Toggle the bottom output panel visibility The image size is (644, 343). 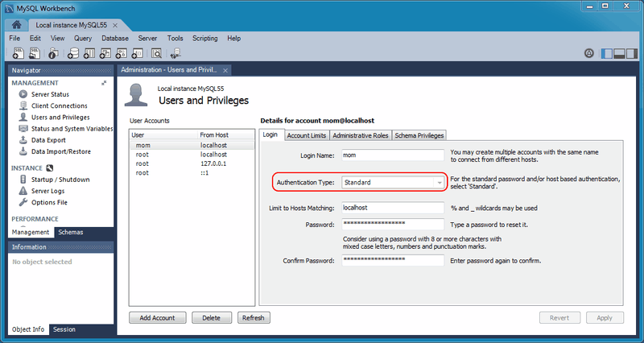point(619,54)
